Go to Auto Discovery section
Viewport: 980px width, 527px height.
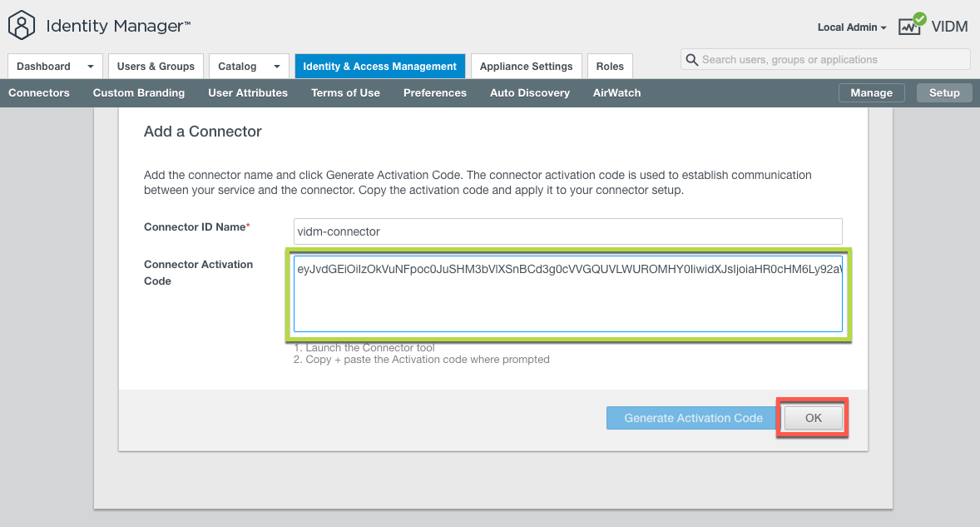[x=530, y=93]
